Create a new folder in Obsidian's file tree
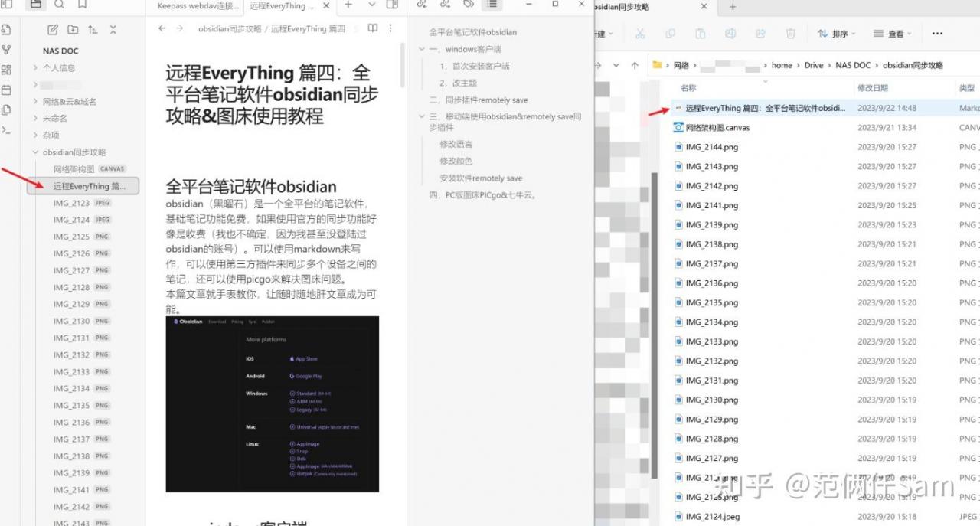The image size is (980, 526). tap(73, 30)
